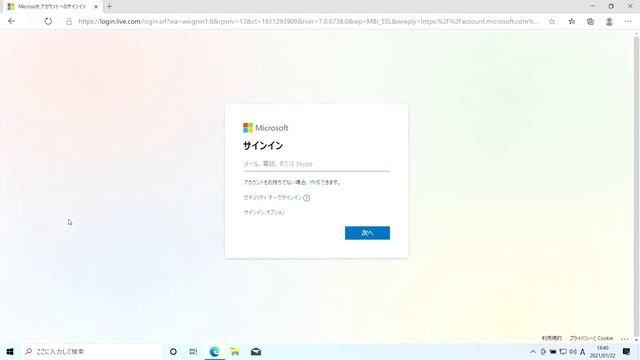640x360 pixels.
Task: Open the Collections icon
Action: 590,21
